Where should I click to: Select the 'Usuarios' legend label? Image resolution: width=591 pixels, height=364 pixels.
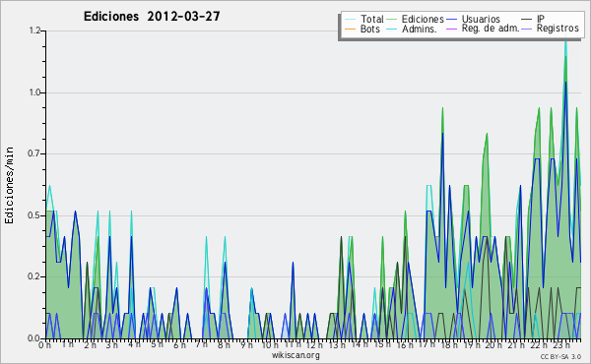tap(481, 19)
